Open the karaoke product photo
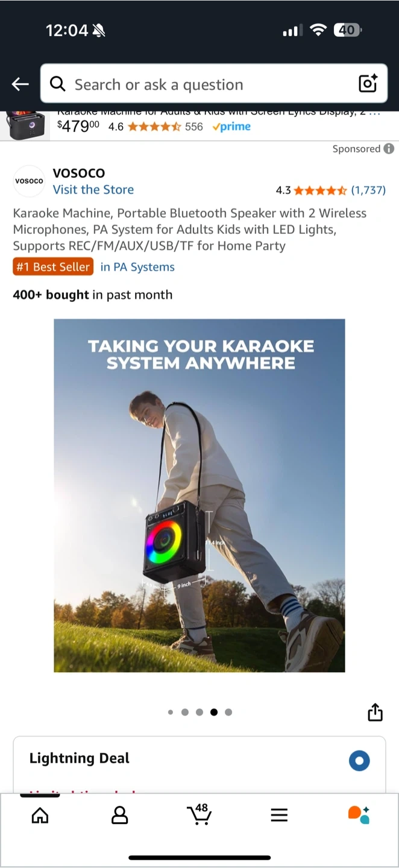The width and height of the screenshot is (399, 868). coord(199,495)
